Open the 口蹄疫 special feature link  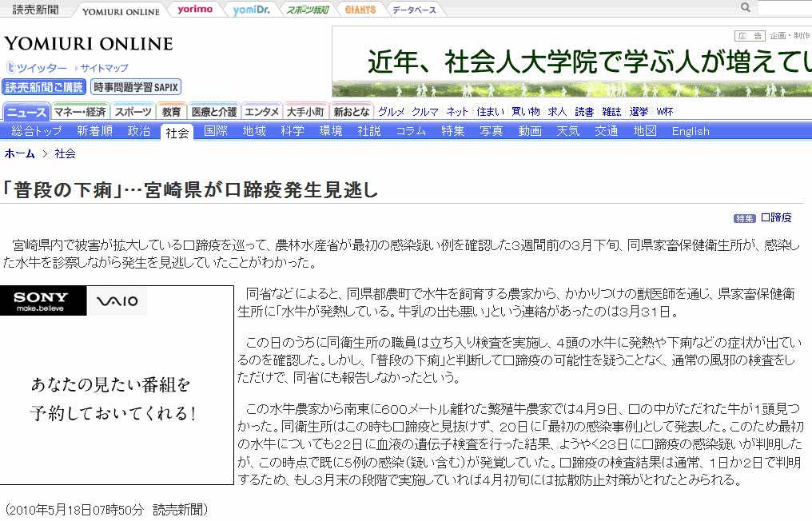click(776, 217)
